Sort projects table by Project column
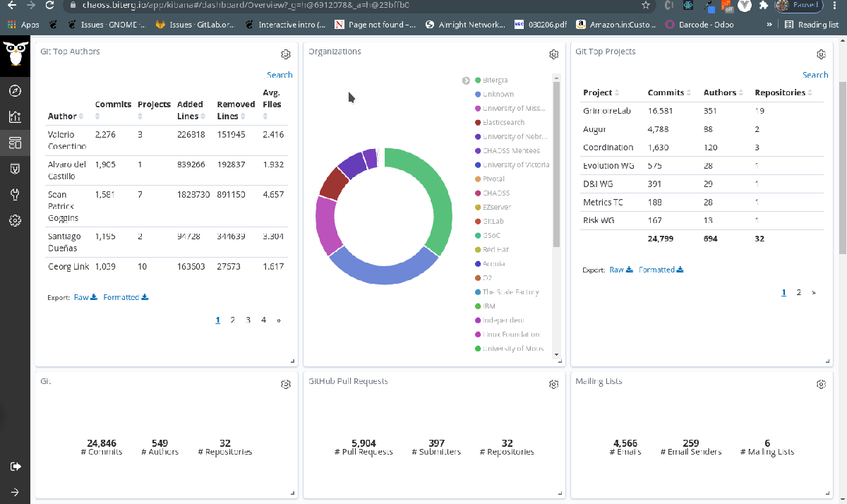This screenshot has height=504, width=847. pyautogui.click(x=601, y=92)
